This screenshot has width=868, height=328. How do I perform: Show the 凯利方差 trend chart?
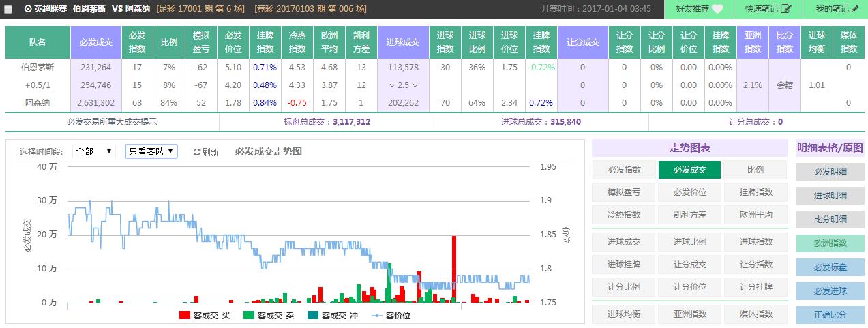pos(689,214)
